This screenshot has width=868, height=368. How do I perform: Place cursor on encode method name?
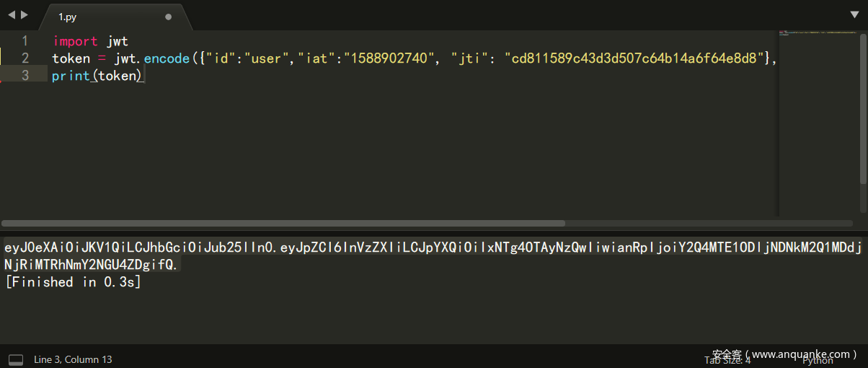[167, 58]
